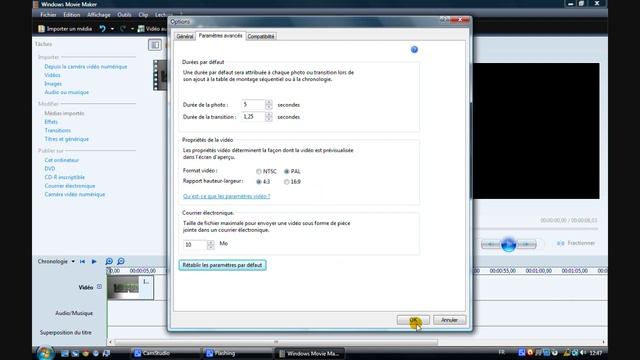Expand the Video track
The height and width of the screenshot is (360, 640).
coord(99,287)
